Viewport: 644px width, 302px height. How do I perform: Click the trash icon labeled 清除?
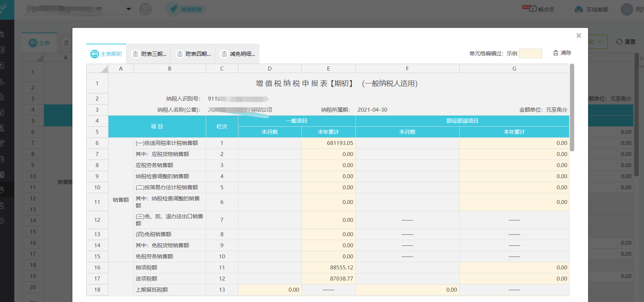tap(556, 53)
